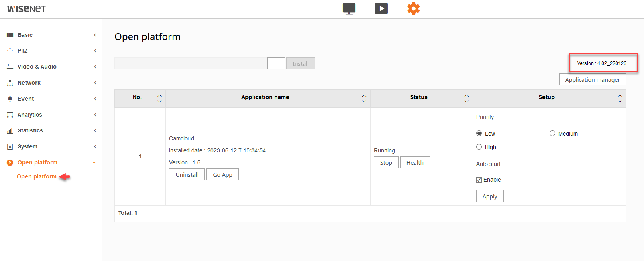Expand the Video & Audio chevron
644x261 pixels.
pos(95,67)
